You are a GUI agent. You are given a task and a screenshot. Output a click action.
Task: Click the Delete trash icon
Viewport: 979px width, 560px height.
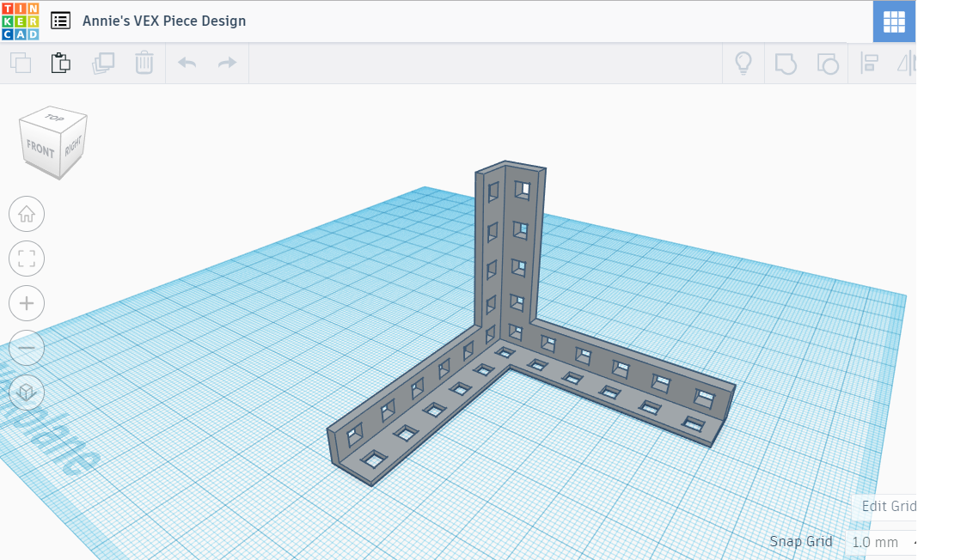(144, 63)
